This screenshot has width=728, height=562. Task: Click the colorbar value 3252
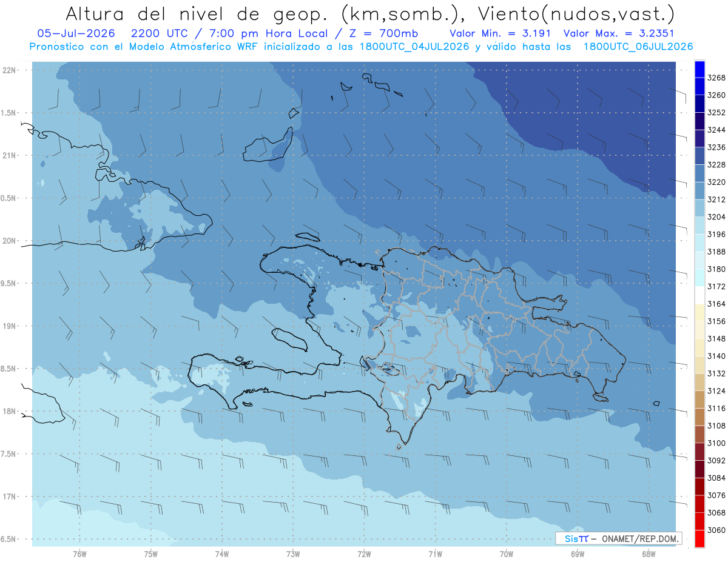[716, 113]
